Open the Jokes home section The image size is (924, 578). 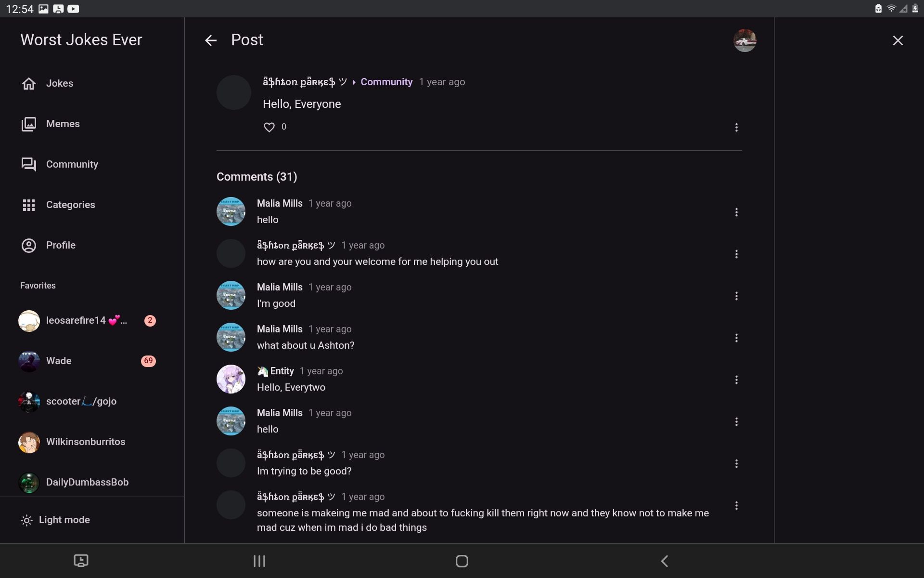tap(29, 83)
